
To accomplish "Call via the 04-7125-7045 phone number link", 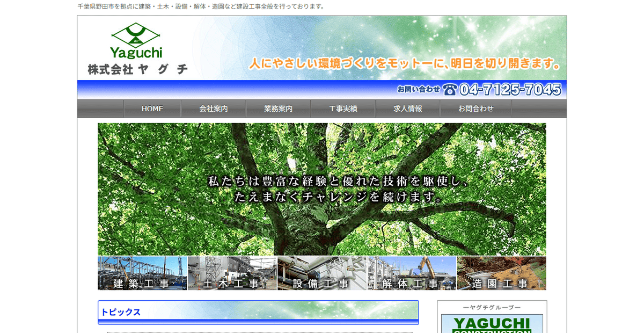I will tap(510, 90).
